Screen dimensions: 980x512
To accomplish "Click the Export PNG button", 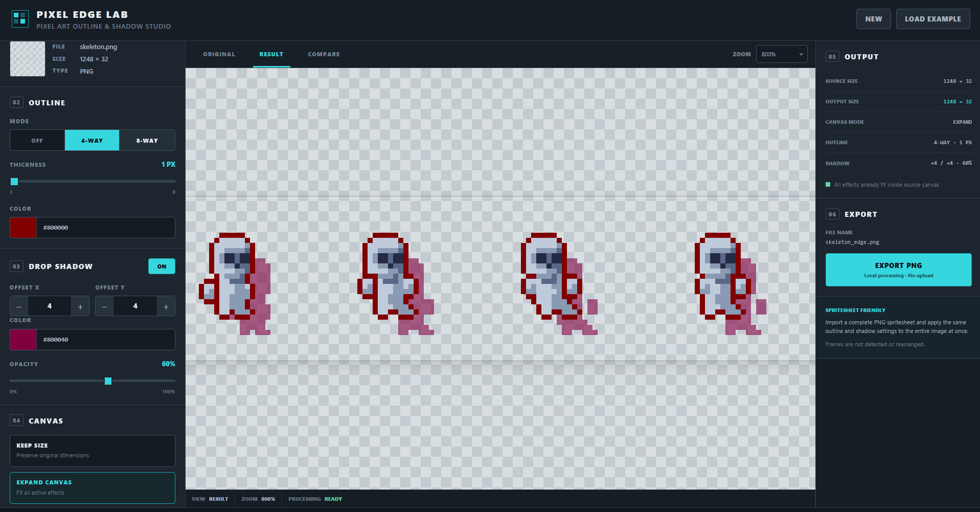I will pos(898,270).
